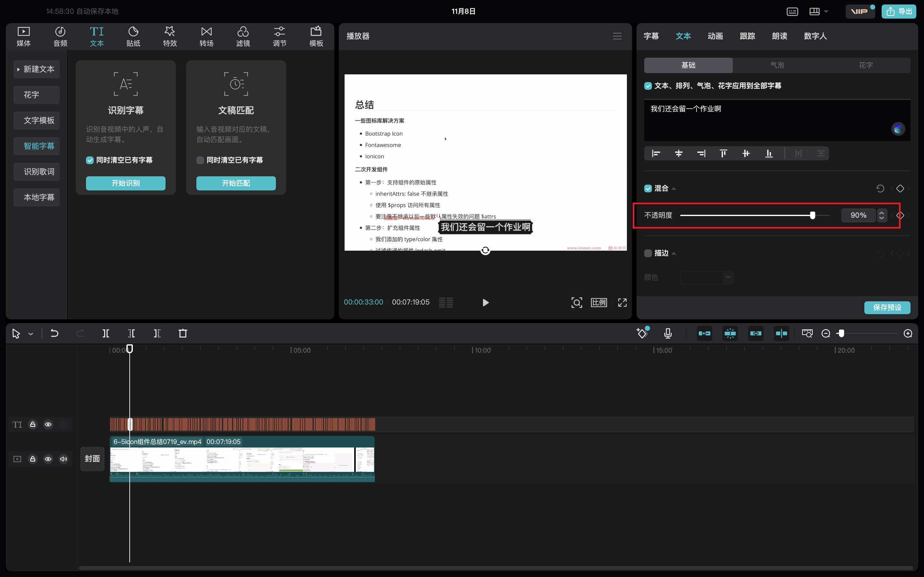This screenshot has height=577, width=924.
Task: Switch to the 动画 tab
Action: tap(715, 36)
